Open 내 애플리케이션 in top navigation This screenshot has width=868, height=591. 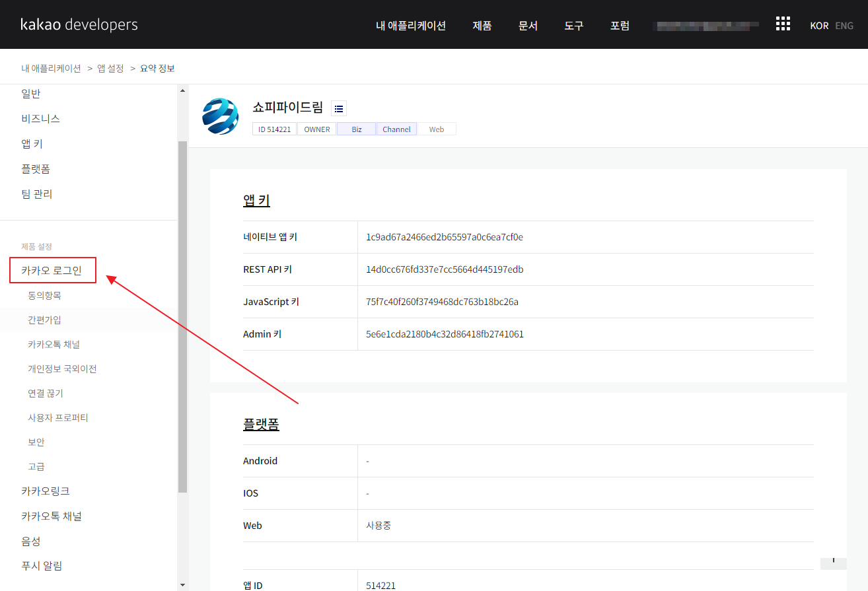click(x=411, y=26)
